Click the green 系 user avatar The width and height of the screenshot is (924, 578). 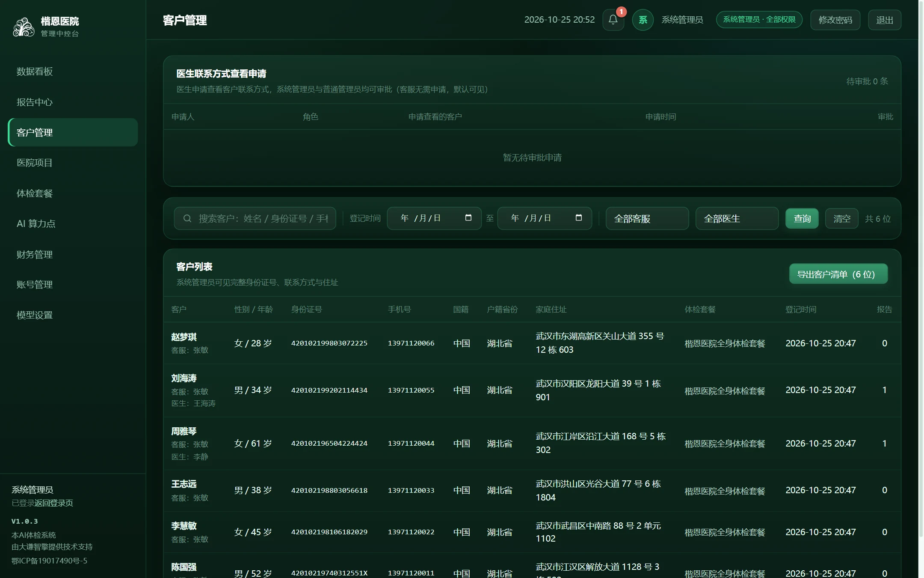[643, 20]
